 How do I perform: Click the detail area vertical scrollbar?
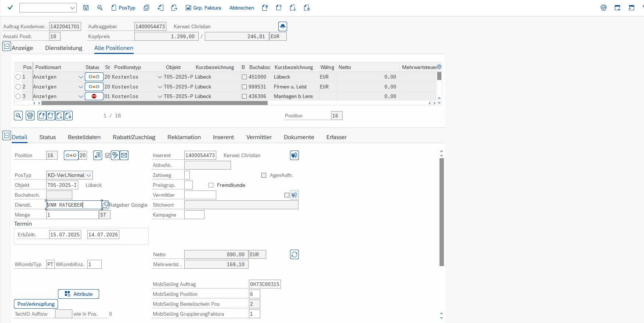coord(442,212)
